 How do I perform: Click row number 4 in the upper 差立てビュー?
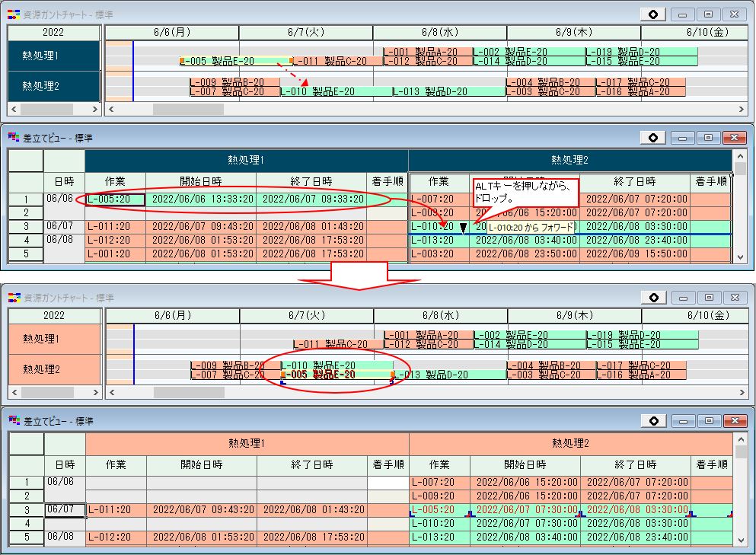(26, 240)
